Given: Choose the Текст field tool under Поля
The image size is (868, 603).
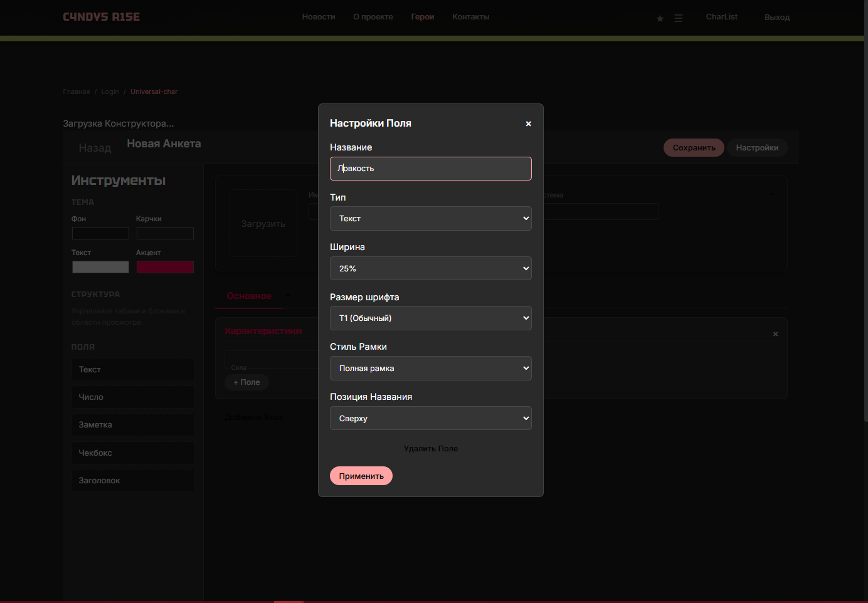Looking at the screenshot, I should [x=133, y=370].
